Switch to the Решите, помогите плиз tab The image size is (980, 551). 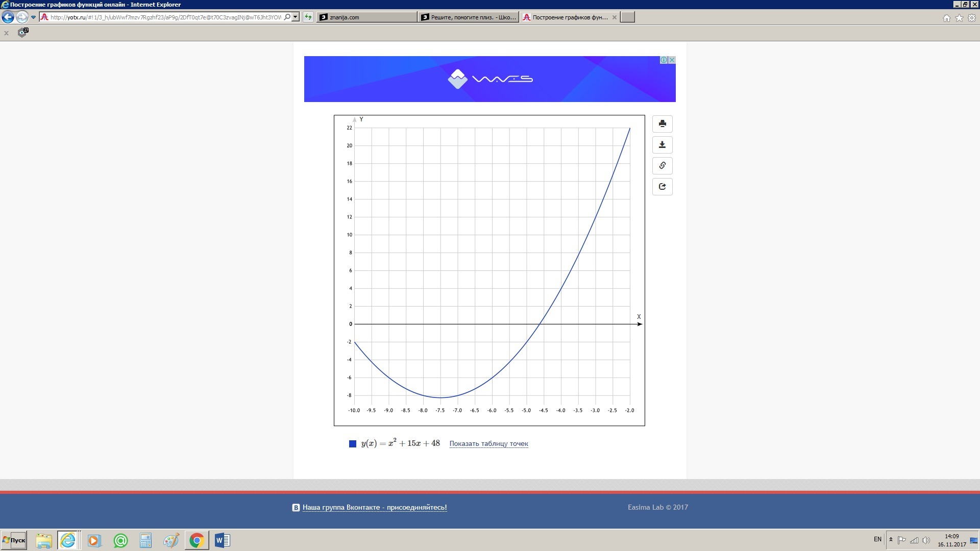pos(468,17)
